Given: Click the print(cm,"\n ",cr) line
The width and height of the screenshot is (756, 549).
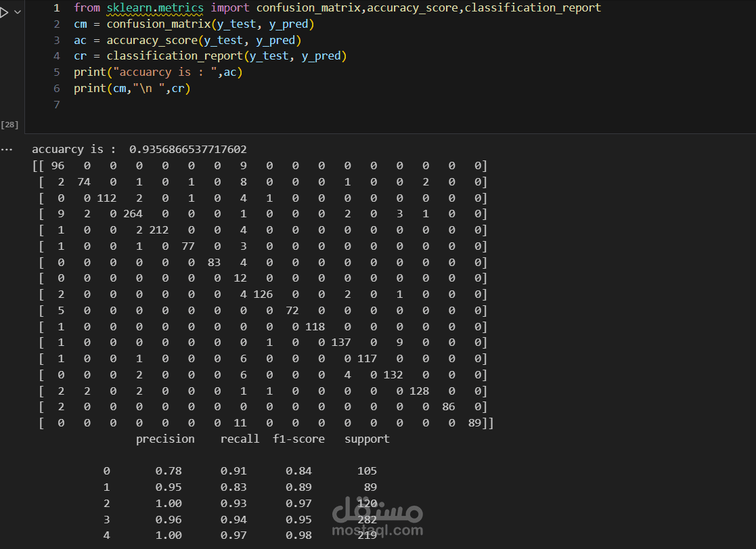Looking at the screenshot, I should 132,88.
